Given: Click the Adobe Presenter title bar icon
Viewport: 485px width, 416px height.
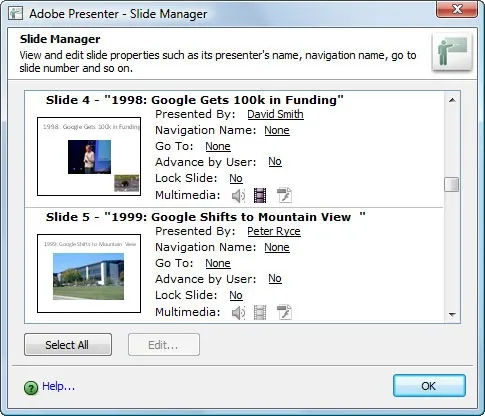Looking at the screenshot, I should pyautogui.click(x=15, y=13).
